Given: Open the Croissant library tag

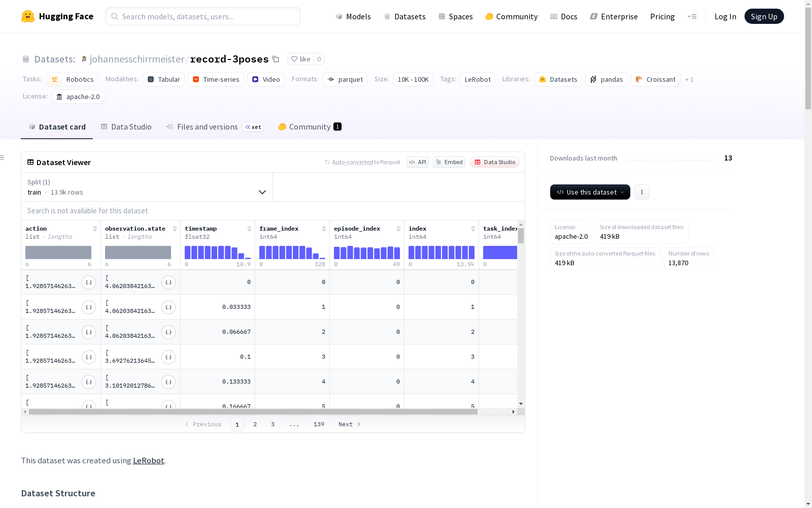Looking at the screenshot, I should click(656, 79).
